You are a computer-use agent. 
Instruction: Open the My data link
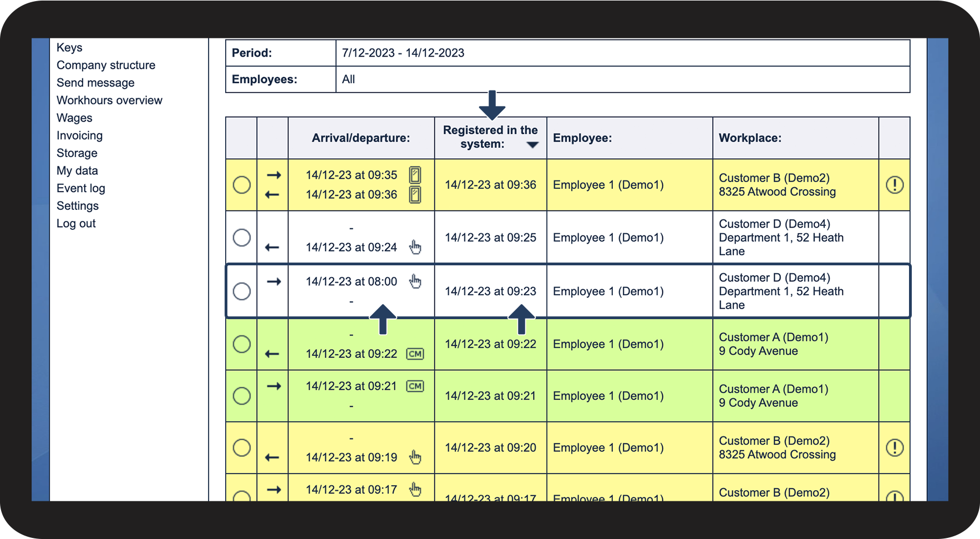coord(77,170)
